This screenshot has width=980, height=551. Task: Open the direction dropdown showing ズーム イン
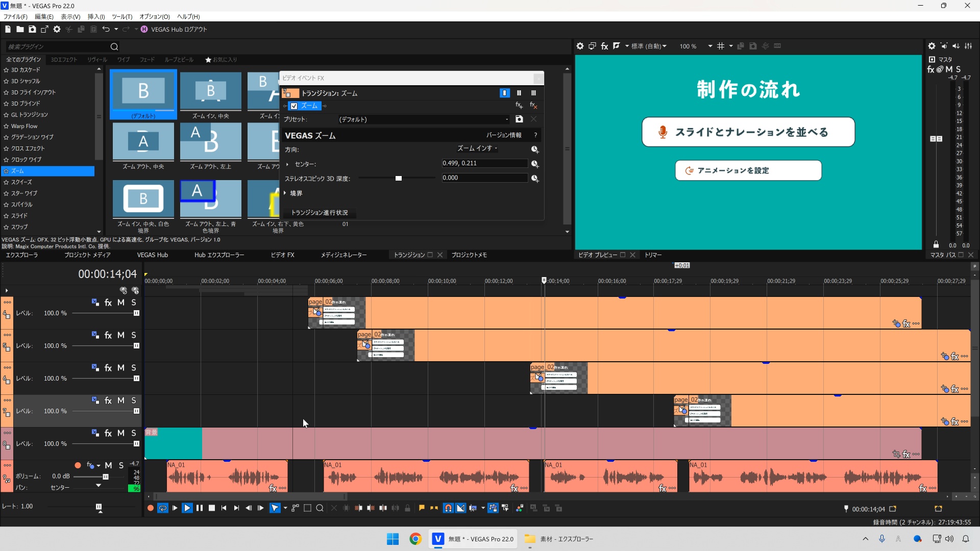(x=477, y=148)
